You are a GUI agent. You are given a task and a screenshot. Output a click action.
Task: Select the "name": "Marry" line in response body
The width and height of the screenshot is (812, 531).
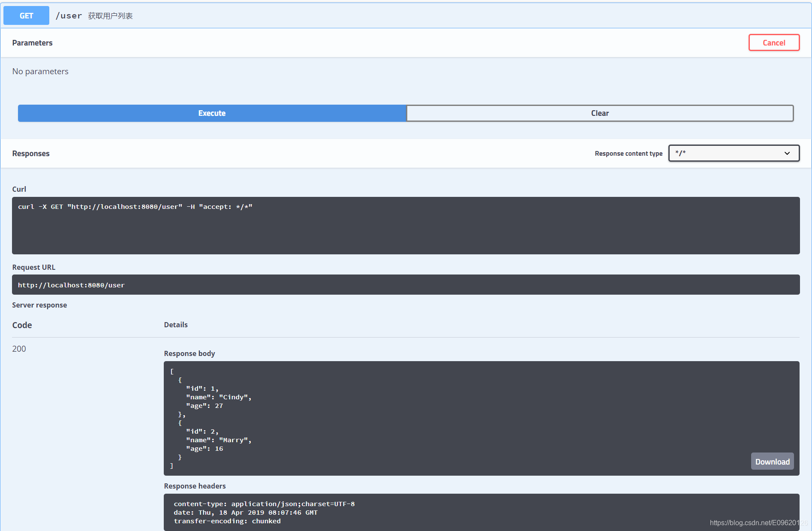(x=219, y=440)
